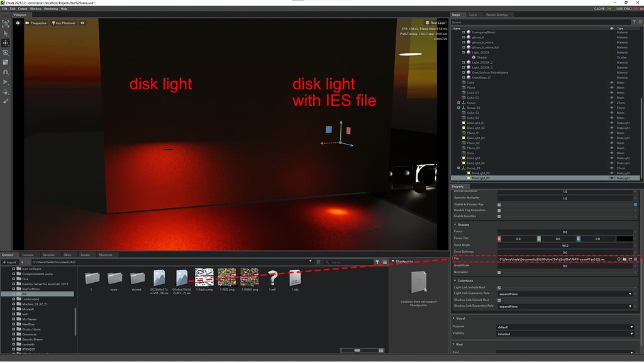Collapse the Group_02 node in Stage tree
Viewport: 644px width, 362px height.
[x=458, y=168]
